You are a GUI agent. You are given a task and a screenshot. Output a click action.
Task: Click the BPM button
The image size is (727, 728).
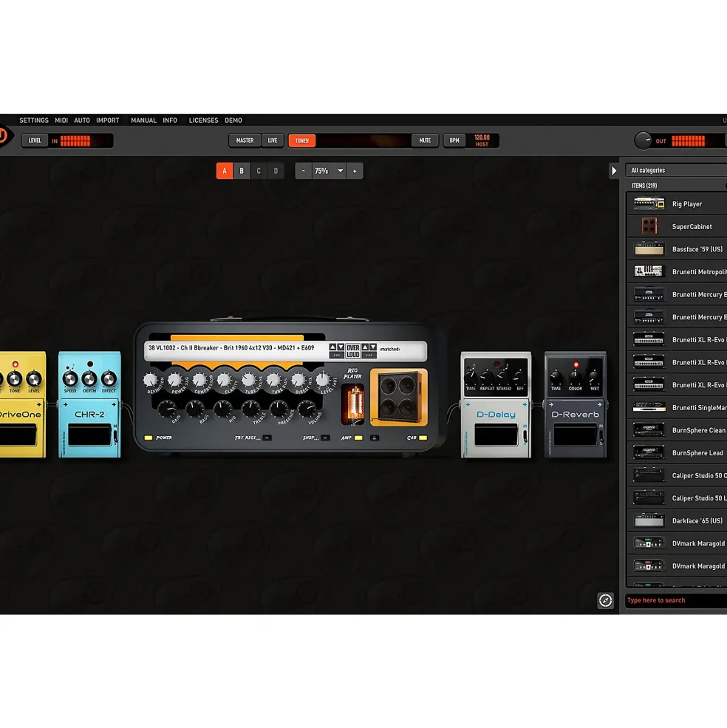pyautogui.click(x=454, y=140)
